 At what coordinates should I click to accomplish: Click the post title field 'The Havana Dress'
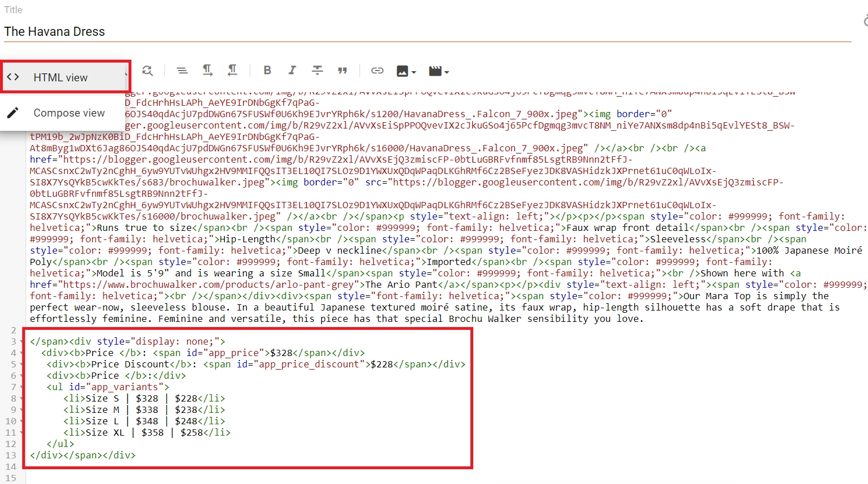[x=228, y=32]
